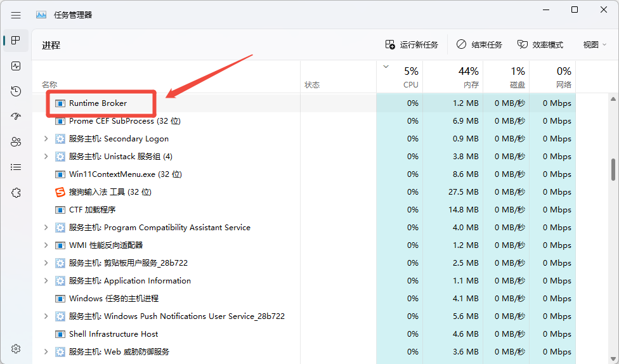Viewport: 619px width, 364px height.
Task: Click 运行新任务 button
Action: (x=412, y=44)
